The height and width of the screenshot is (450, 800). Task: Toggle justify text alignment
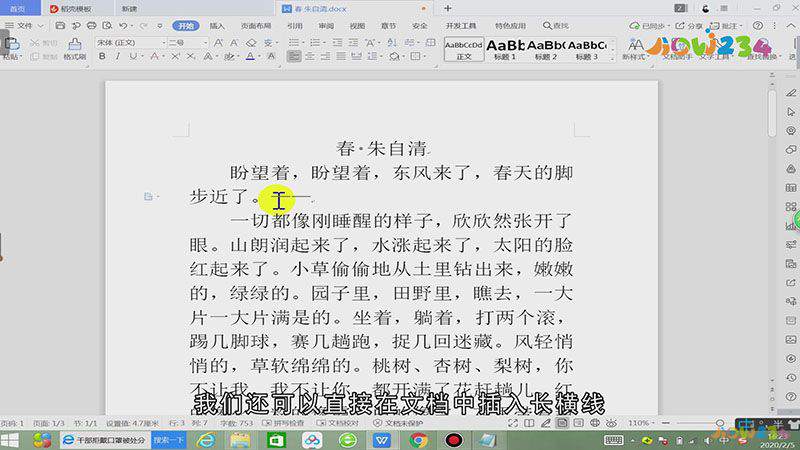341,56
